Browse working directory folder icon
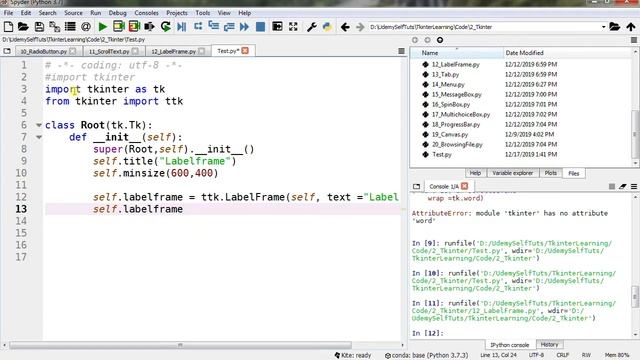This screenshot has width=640, height=360. (x=615, y=27)
